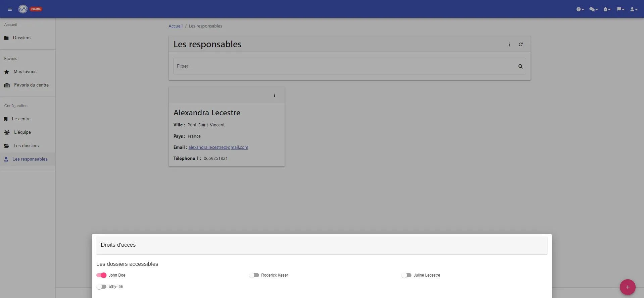The image size is (644, 298).
Task: Click the building icon beside Le centre
Action: (6, 119)
